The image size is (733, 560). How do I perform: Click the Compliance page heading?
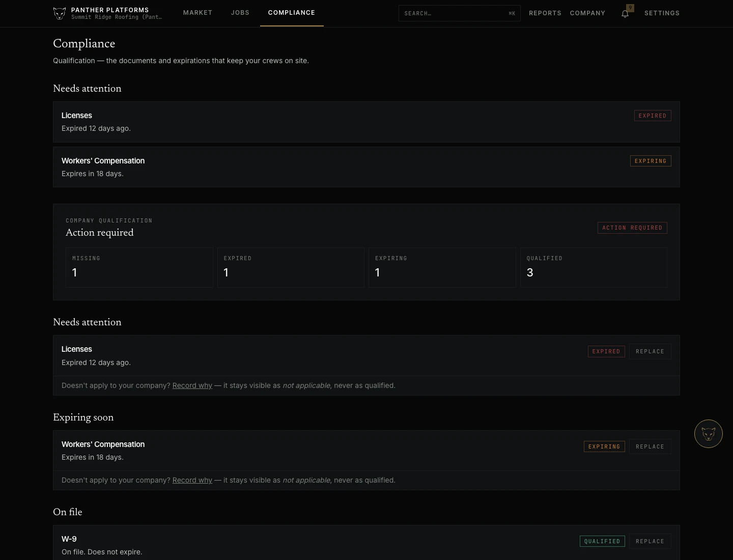tap(84, 44)
